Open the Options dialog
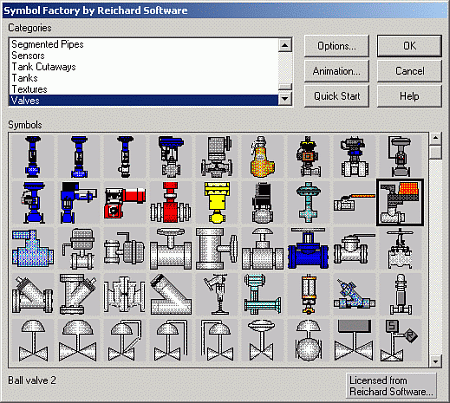This screenshot has width=450, height=403. click(x=336, y=46)
